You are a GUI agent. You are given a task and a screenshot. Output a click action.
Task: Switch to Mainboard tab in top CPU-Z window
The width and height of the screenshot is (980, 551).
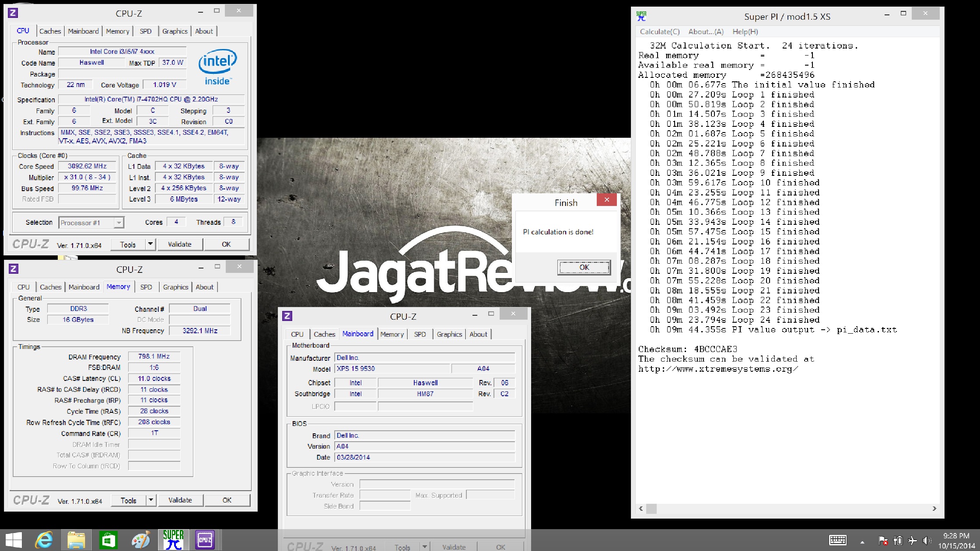83,31
